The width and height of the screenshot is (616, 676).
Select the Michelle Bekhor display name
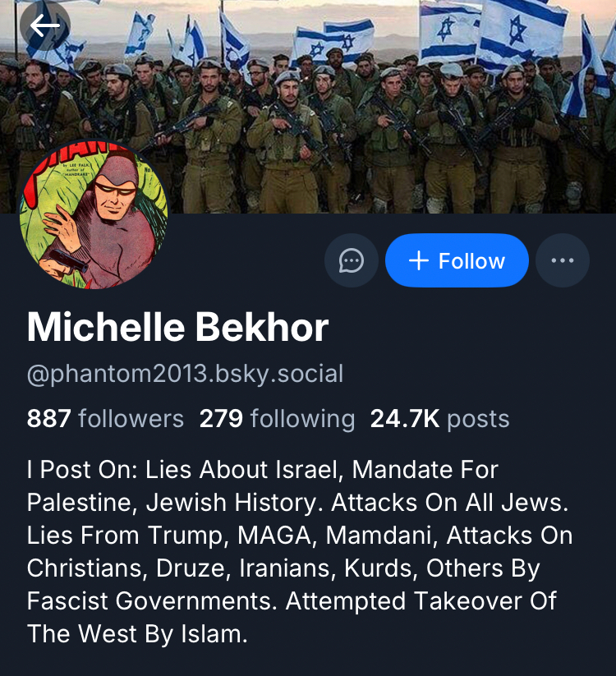177,328
